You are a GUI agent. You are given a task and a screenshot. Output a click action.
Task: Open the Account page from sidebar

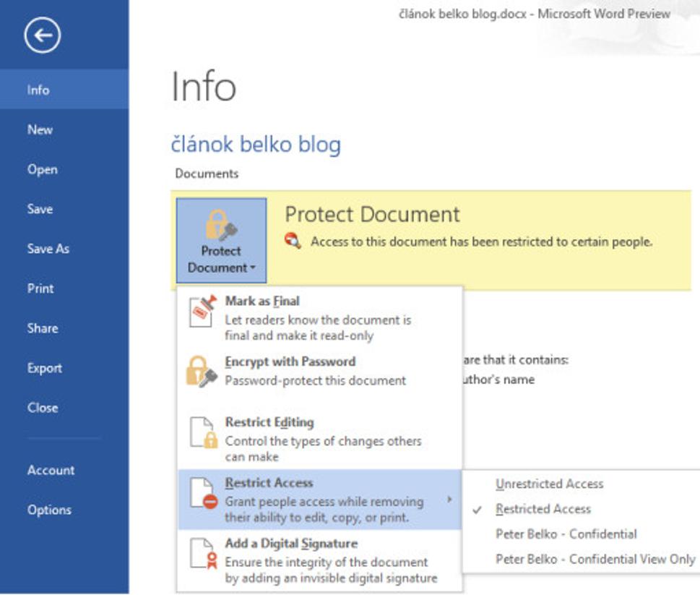64,470
